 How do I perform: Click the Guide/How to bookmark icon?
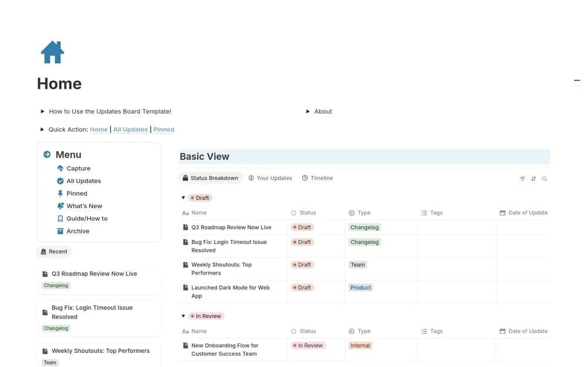(x=60, y=218)
